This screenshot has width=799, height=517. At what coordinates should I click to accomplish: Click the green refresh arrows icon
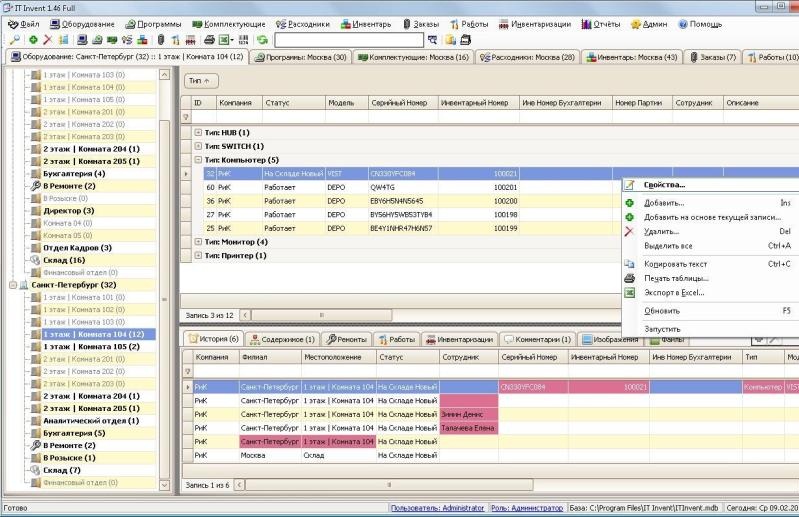(262, 40)
